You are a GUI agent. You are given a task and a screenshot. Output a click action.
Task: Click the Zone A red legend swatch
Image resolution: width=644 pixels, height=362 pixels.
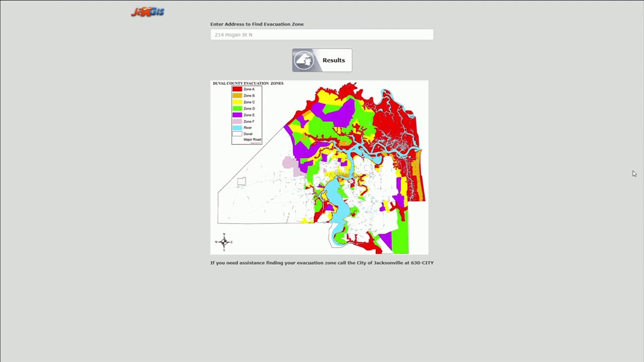(x=237, y=89)
